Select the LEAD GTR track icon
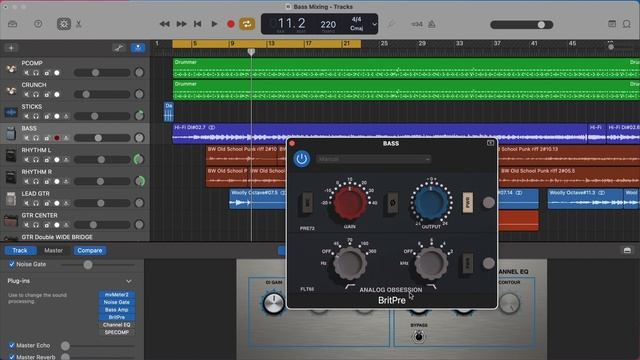This screenshot has width=640, height=360. (11, 199)
